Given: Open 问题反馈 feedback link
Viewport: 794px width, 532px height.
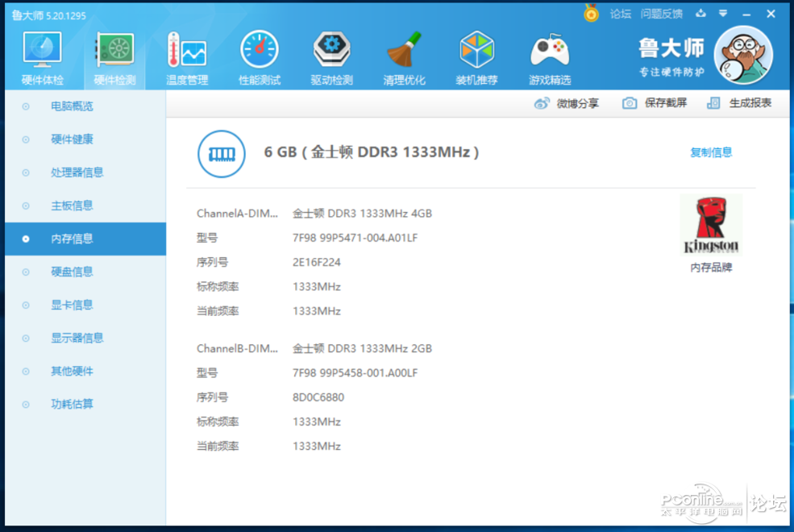Looking at the screenshot, I should coord(661,15).
